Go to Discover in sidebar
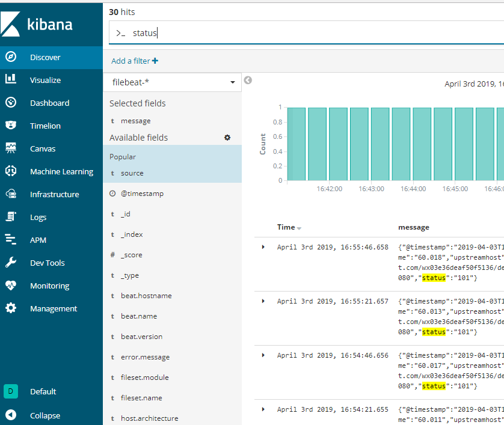 45,58
